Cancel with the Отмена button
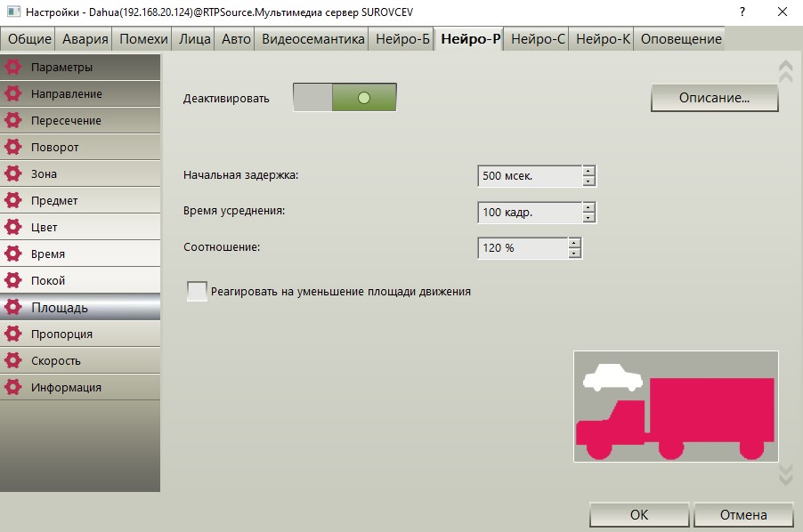 click(743, 514)
